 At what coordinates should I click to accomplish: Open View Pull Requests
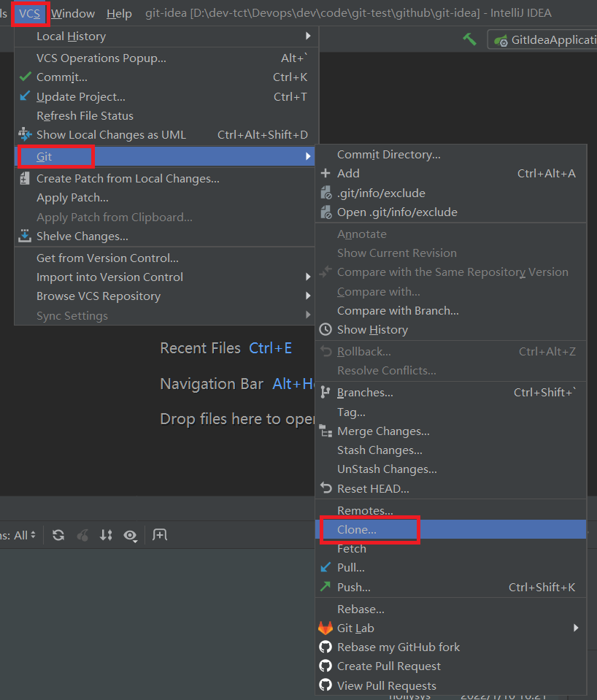(x=451, y=685)
